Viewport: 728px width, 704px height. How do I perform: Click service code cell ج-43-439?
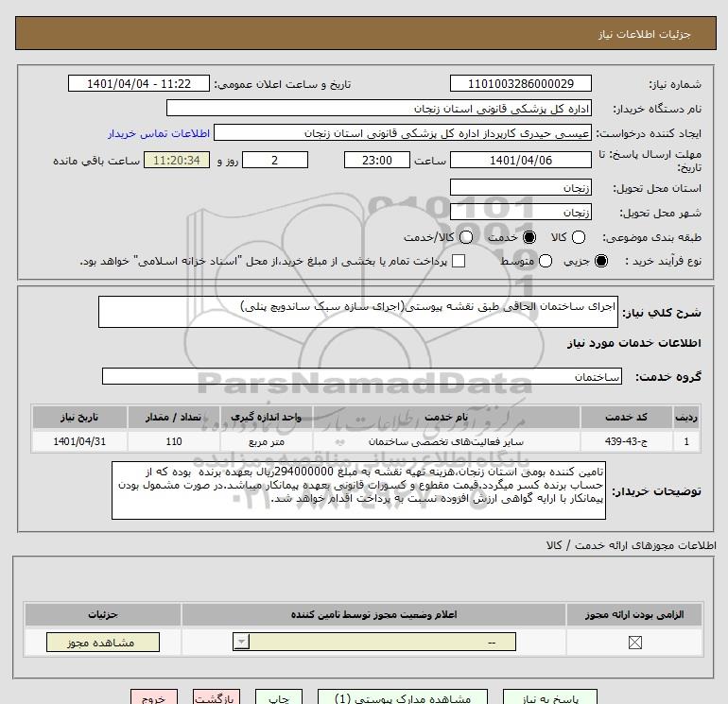[626, 441]
